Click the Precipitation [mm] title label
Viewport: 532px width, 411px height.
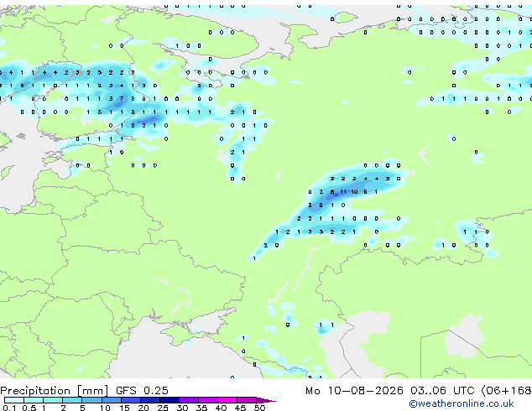(x=55, y=391)
